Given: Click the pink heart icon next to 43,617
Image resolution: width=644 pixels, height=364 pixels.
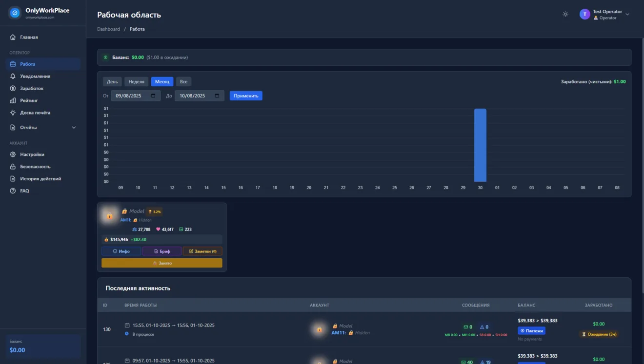Looking at the screenshot, I should tap(158, 230).
